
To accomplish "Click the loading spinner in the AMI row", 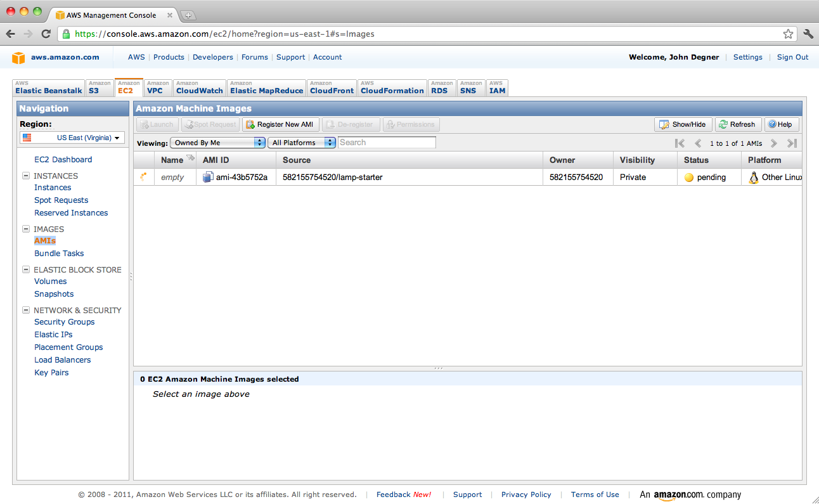I will pyautogui.click(x=143, y=177).
